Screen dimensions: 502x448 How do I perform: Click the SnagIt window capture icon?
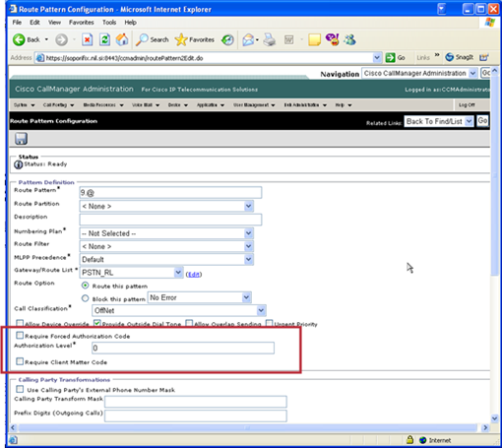[484, 57]
